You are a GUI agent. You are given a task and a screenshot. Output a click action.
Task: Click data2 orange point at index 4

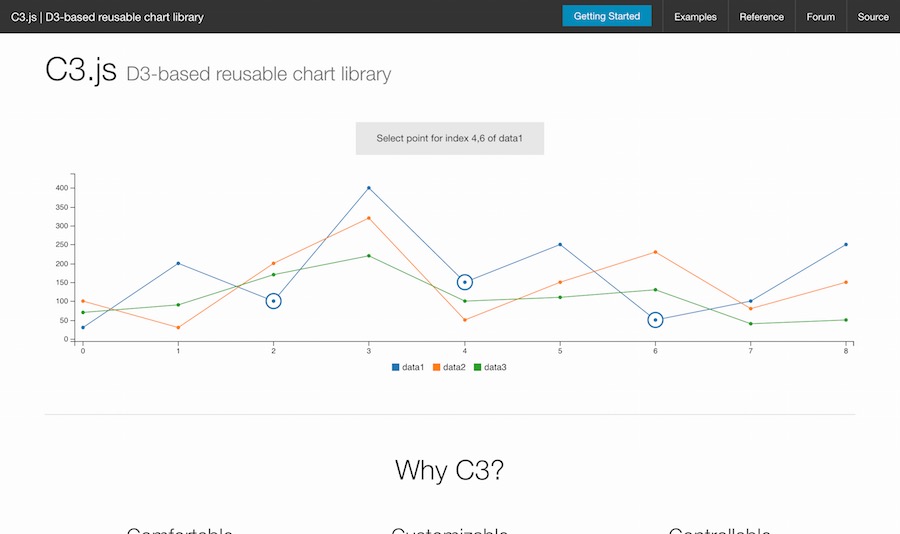click(x=465, y=320)
